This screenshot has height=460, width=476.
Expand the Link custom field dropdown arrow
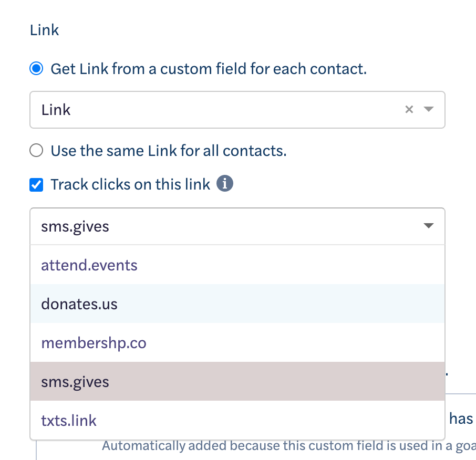428,109
